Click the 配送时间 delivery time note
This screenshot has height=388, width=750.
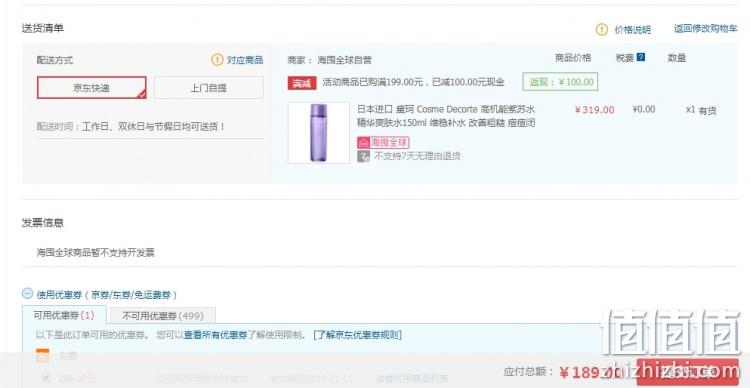pos(131,127)
